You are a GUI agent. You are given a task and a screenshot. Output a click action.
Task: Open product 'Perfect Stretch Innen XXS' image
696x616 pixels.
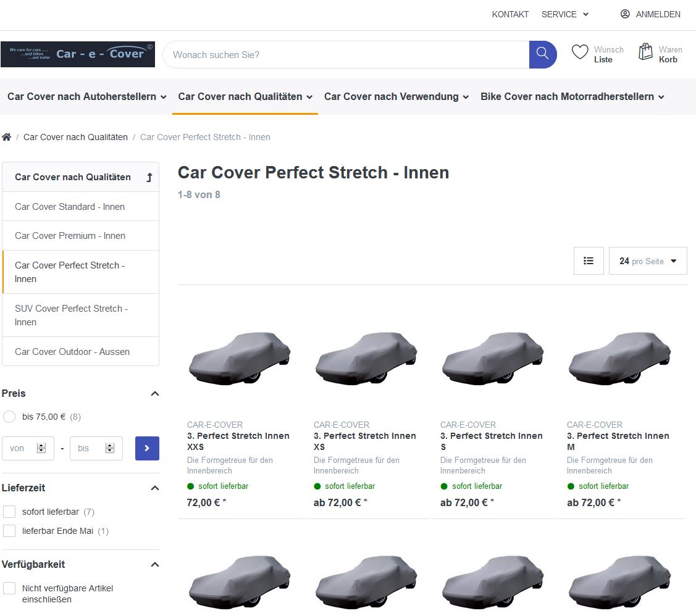240,358
